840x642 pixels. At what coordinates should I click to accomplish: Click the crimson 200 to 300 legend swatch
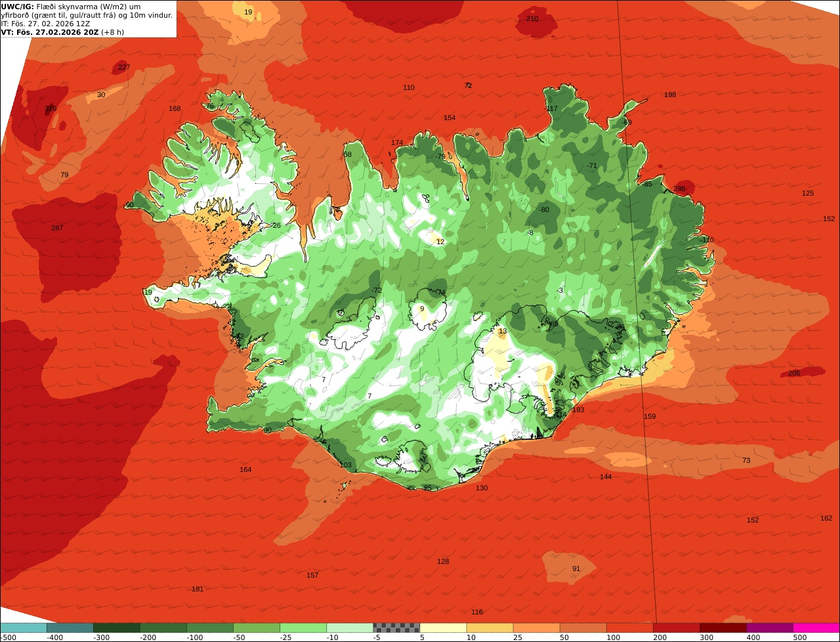click(x=677, y=628)
